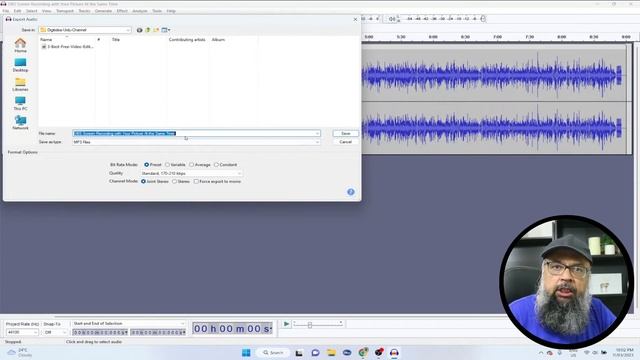Open File Explorer from taskbar
Image resolution: width=640 pixels, height=360 pixels.
331,353
